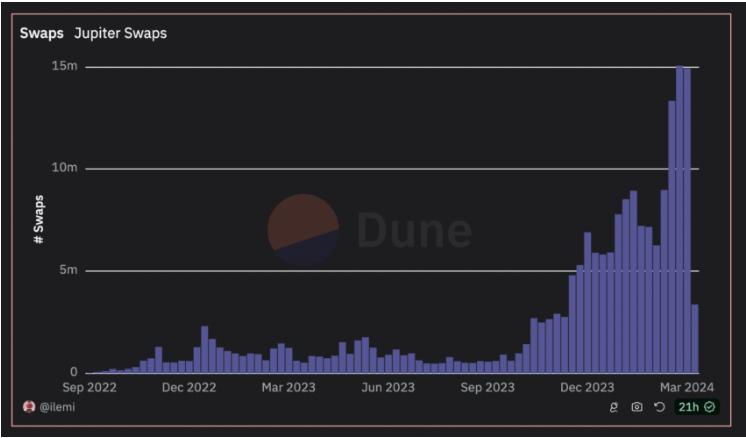Click the Jun 2023 x-axis label

[387, 387]
